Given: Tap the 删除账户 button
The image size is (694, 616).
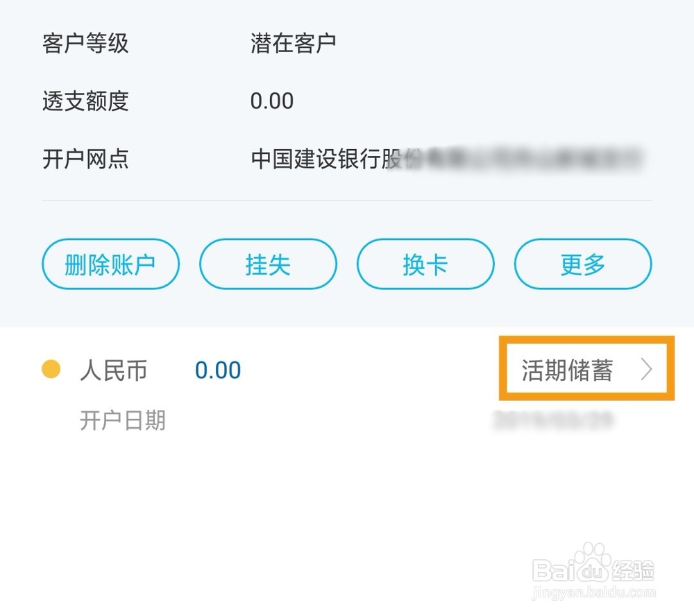Looking at the screenshot, I should click(110, 264).
